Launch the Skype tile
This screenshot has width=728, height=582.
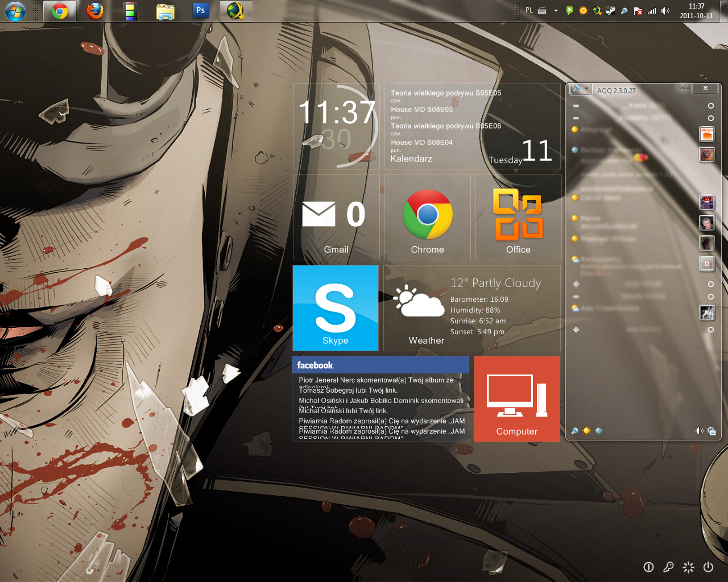click(x=336, y=308)
